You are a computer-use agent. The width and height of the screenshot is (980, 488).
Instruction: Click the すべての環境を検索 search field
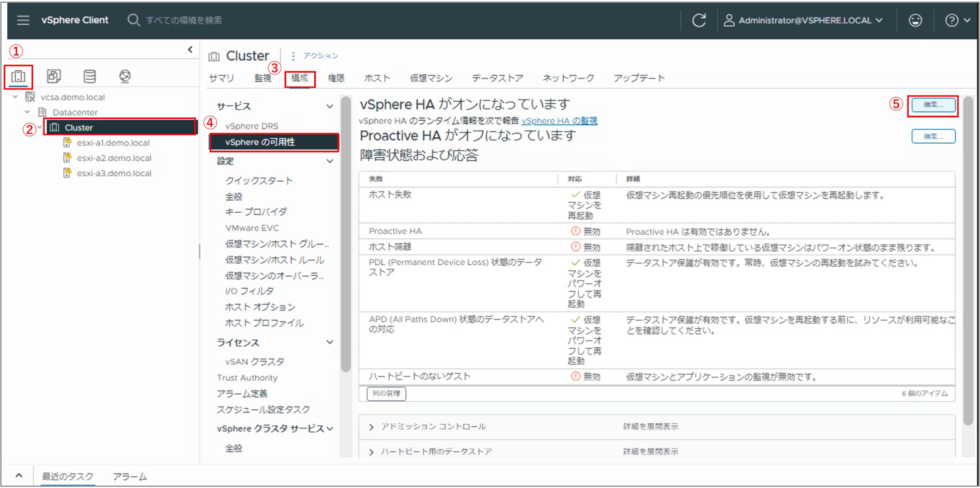(184, 20)
